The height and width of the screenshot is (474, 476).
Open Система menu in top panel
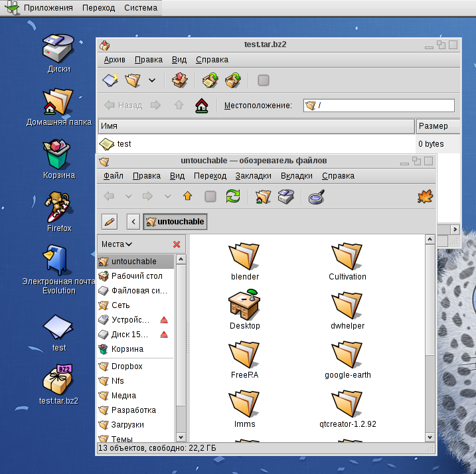coord(141,8)
